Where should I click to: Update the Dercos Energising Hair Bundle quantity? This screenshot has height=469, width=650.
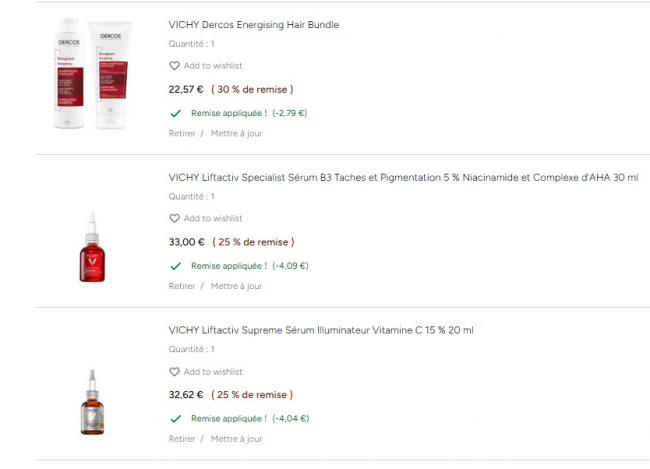pos(236,134)
